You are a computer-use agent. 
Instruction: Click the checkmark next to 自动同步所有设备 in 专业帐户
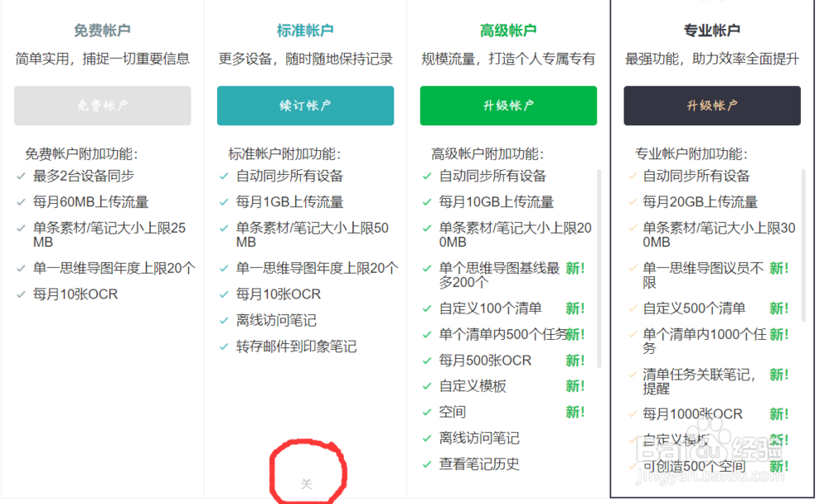(x=633, y=176)
